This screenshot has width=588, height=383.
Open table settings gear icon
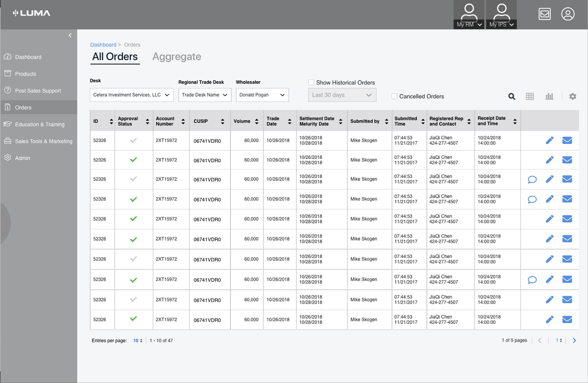point(573,97)
